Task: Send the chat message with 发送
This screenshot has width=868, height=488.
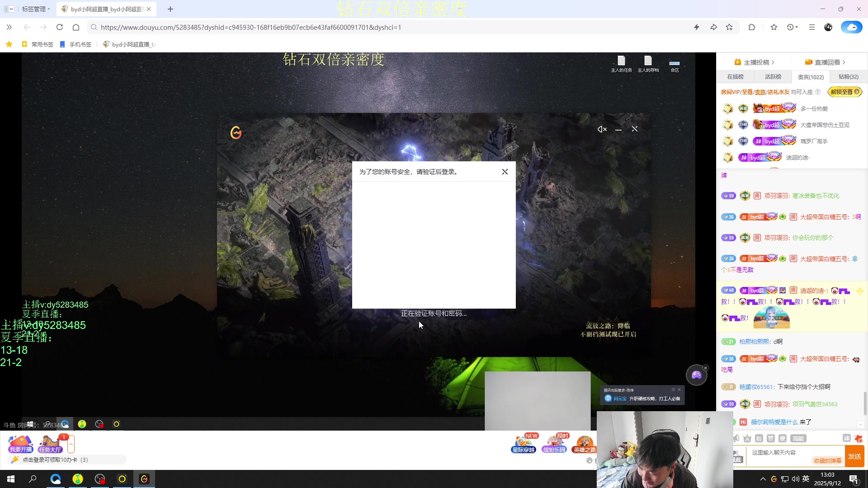Action: click(854, 456)
